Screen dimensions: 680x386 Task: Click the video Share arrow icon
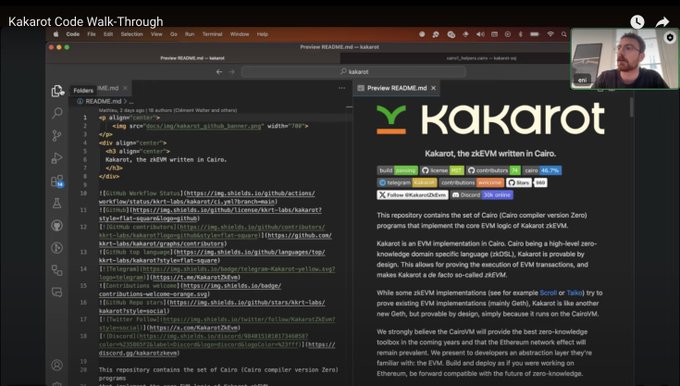[x=662, y=22]
